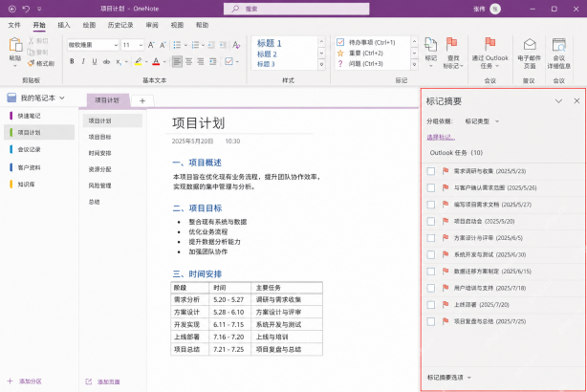587x392 pixels.
Task: Check the 编写项目需求文档 task checkbox
Action: click(431, 205)
